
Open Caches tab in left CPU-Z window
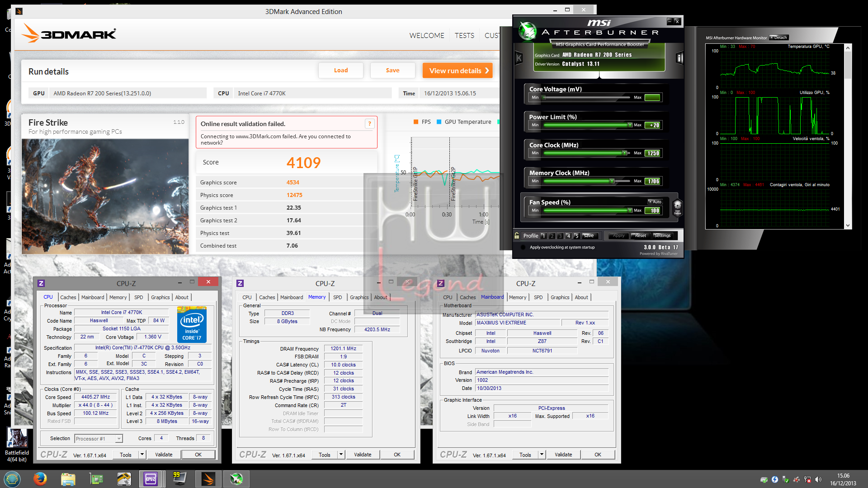68,297
